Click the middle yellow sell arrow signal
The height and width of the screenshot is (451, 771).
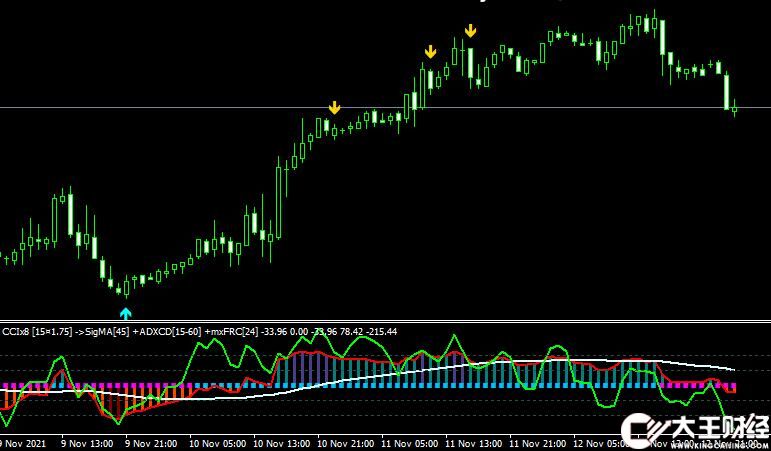tap(430, 52)
